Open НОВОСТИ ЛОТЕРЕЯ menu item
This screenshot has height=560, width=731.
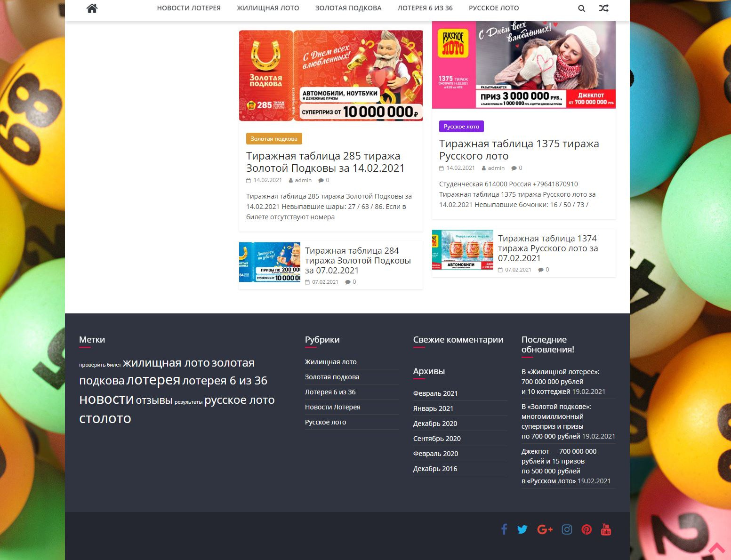click(189, 8)
